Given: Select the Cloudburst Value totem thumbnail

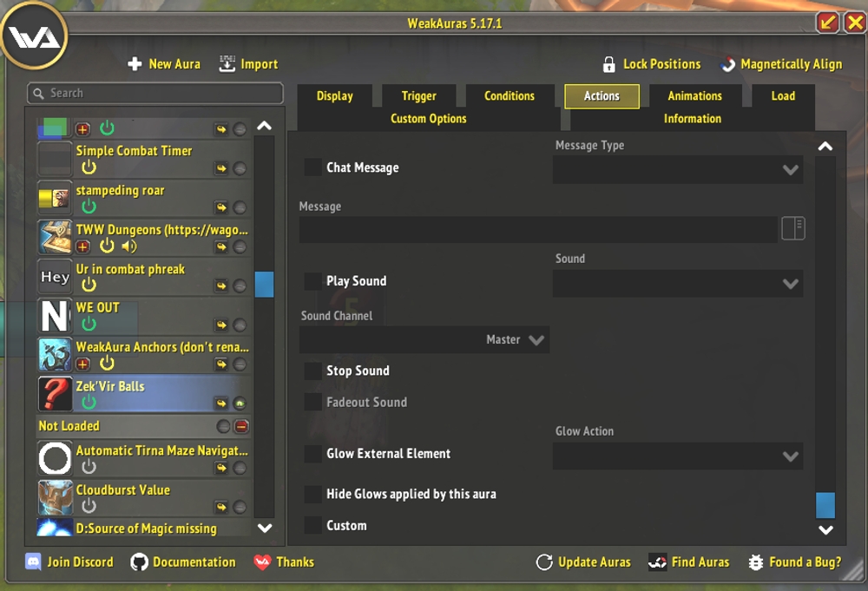Looking at the screenshot, I should tap(54, 497).
